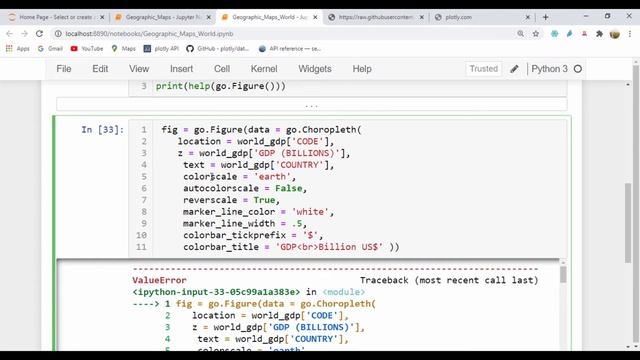Open the Chrome profile avatar
640x360 pixels.
click(614, 34)
